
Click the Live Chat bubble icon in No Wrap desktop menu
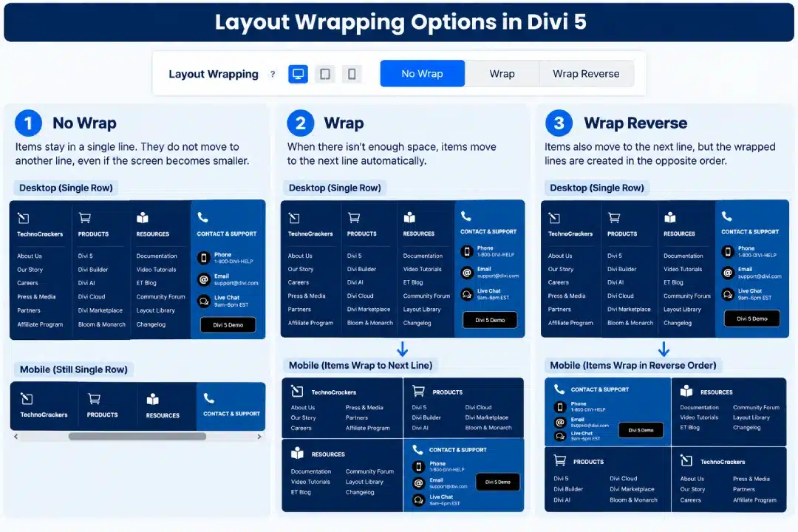point(204,301)
